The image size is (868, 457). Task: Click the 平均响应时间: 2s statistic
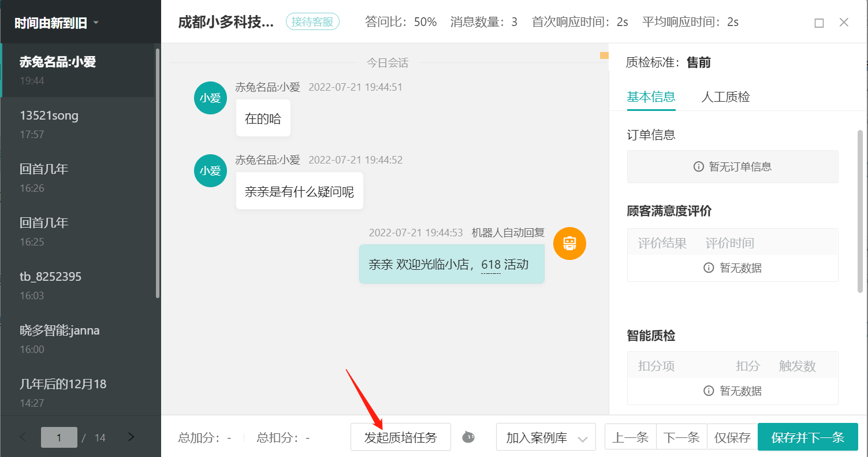pyautogui.click(x=690, y=23)
